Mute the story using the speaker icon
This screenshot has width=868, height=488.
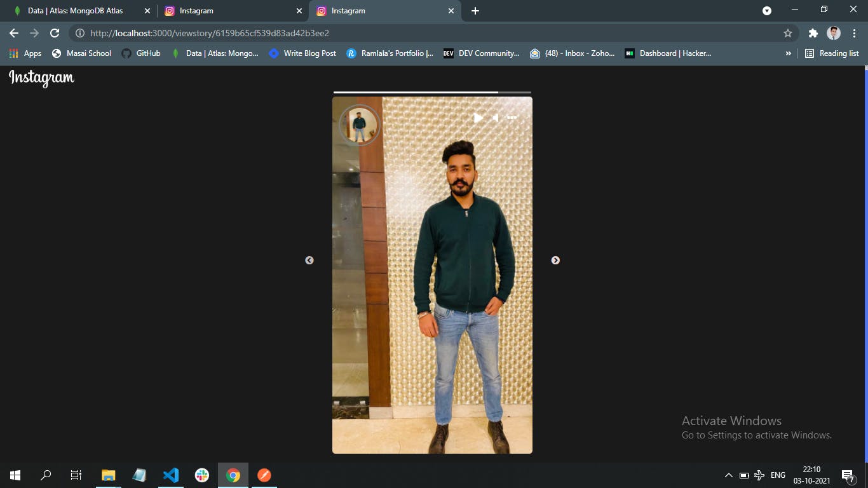pos(496,118)
